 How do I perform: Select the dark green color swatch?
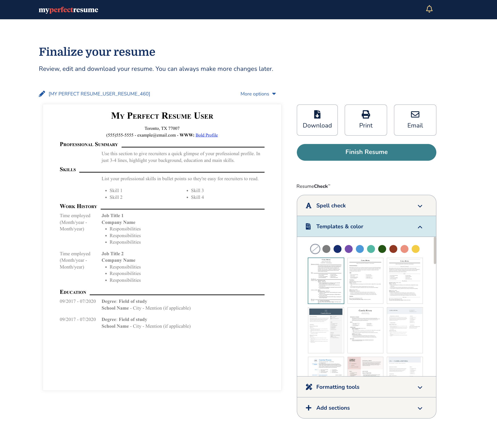[382, 249]
